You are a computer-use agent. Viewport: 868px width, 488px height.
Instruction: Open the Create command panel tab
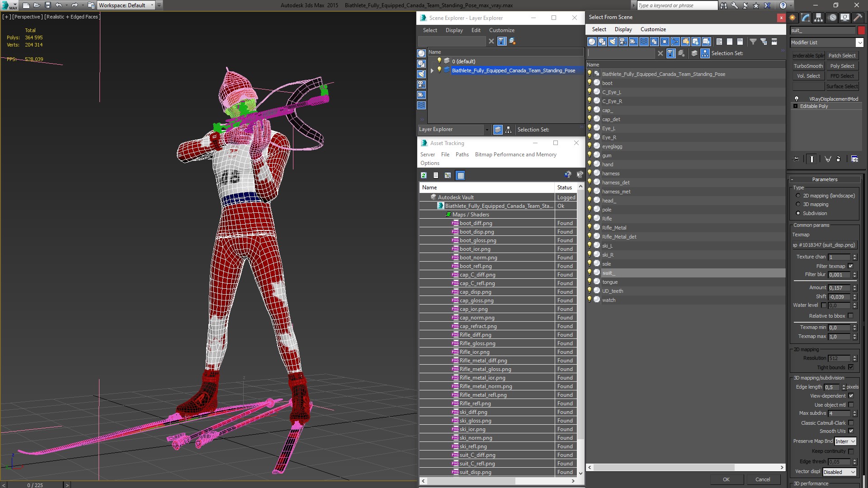click(x=793, y=18)
